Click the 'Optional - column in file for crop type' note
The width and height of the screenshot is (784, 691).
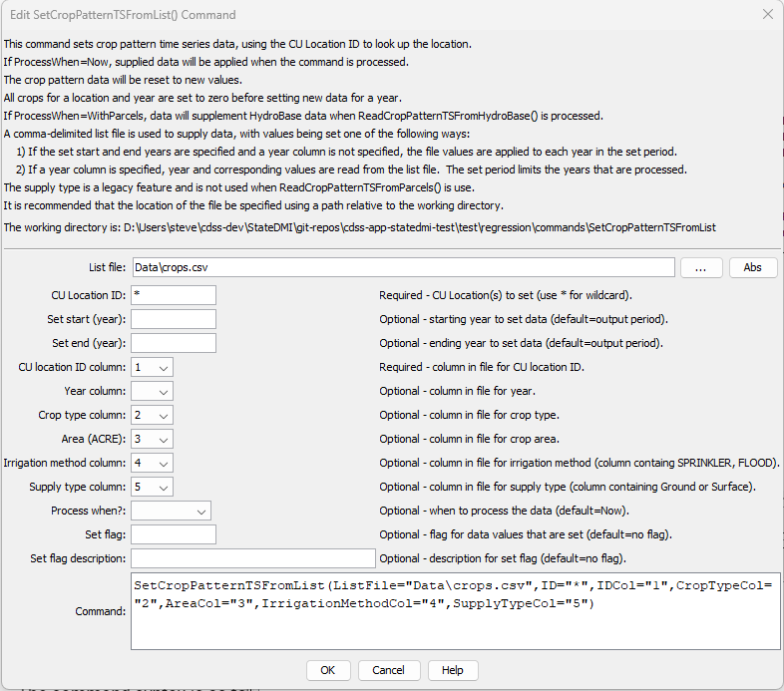469,415
